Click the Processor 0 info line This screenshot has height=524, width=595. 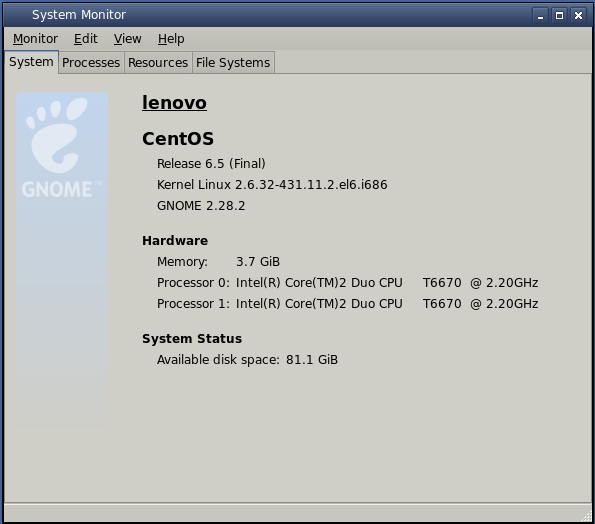(348, 283)
